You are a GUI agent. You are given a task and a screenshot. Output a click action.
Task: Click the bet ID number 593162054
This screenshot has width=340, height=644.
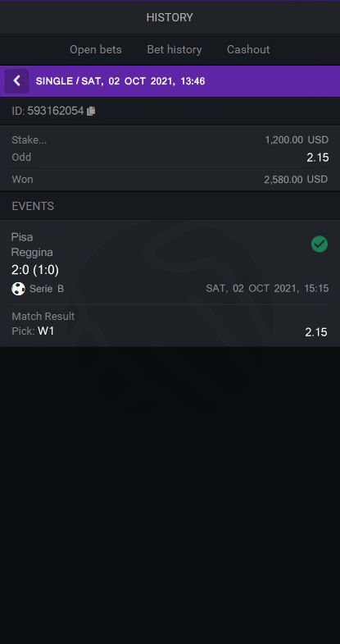click(56, 111)
